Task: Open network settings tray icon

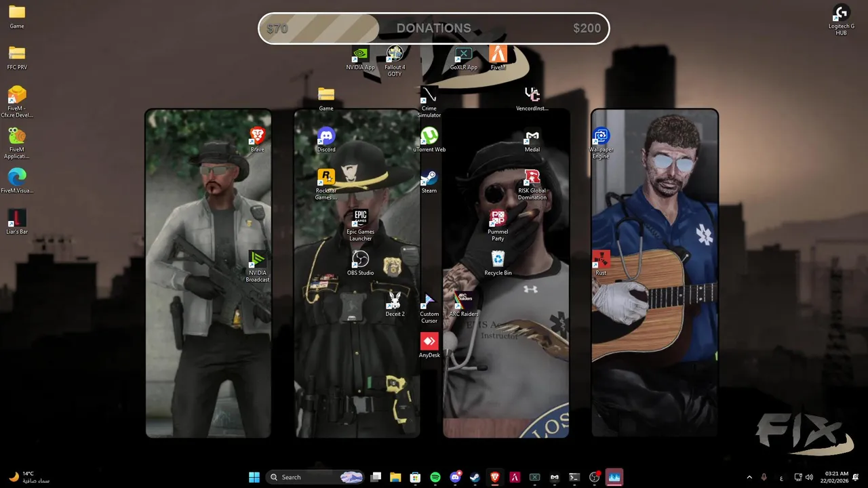Action: tap(798, 477)
